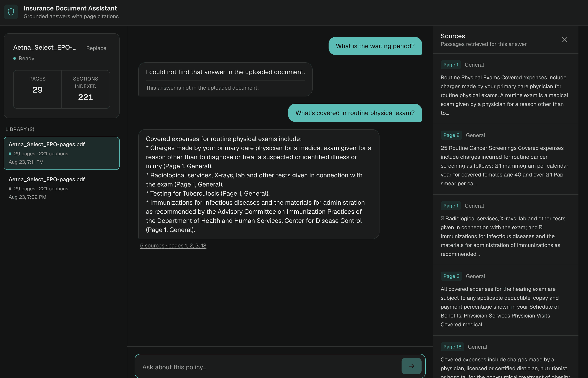Click the 'Page 3' source badge
The height and width of the screenshot is (378, 588).
pos(451,276)
